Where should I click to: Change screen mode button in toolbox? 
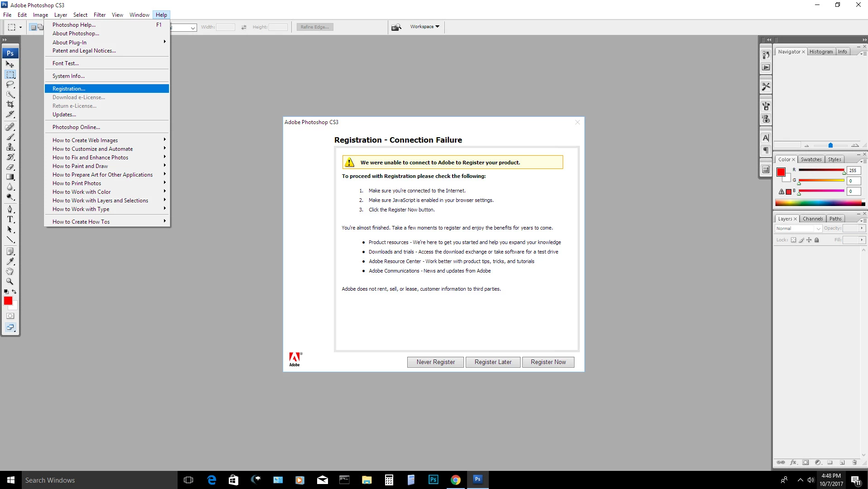pyautogui.click(x=10, y=327)
